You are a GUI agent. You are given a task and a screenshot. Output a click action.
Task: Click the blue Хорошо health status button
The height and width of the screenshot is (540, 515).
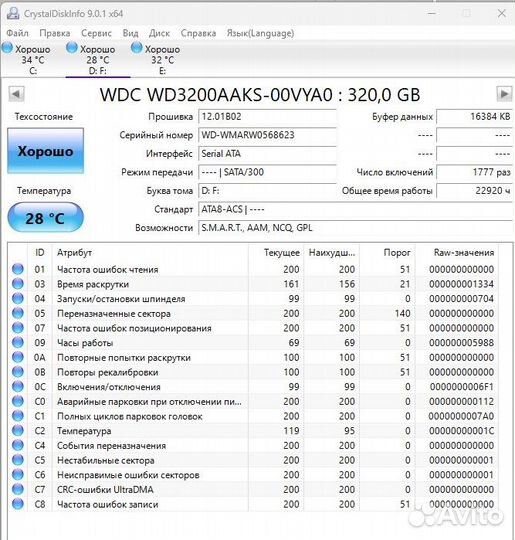45,151
